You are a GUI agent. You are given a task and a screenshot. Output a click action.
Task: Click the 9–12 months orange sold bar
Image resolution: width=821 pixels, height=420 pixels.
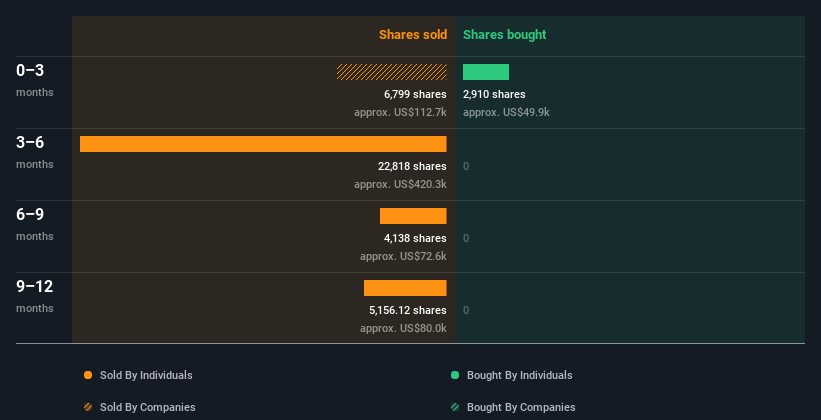pyautogui.click(x=405, y=288)
